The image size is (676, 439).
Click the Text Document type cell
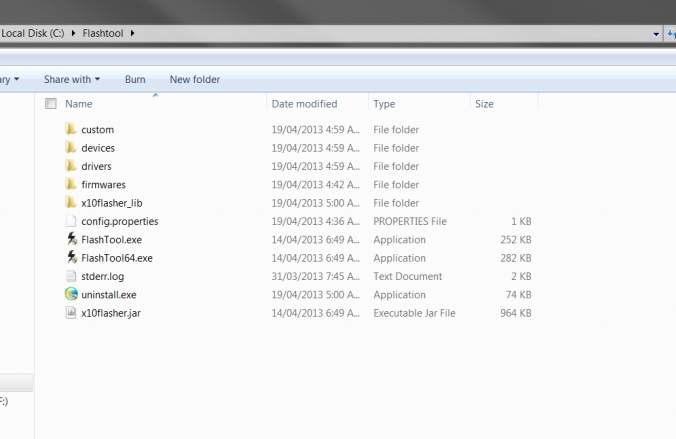(407, 276)
